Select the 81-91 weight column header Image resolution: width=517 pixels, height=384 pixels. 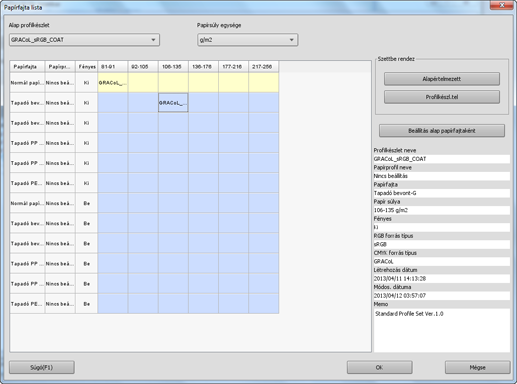point(113,67)
